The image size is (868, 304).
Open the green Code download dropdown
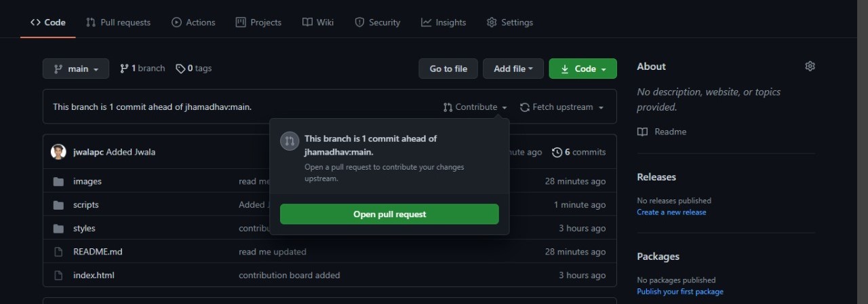(583, 69)
